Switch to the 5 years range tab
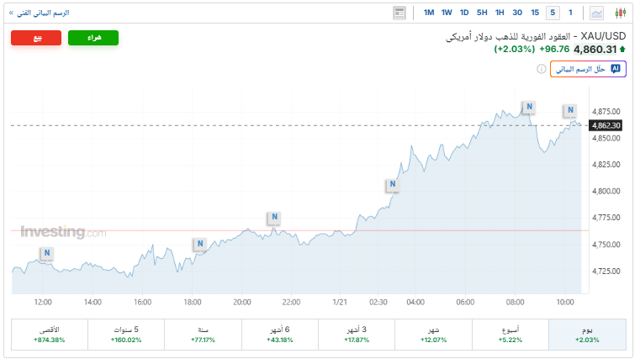The image size is (640, 364). point(125,335)
